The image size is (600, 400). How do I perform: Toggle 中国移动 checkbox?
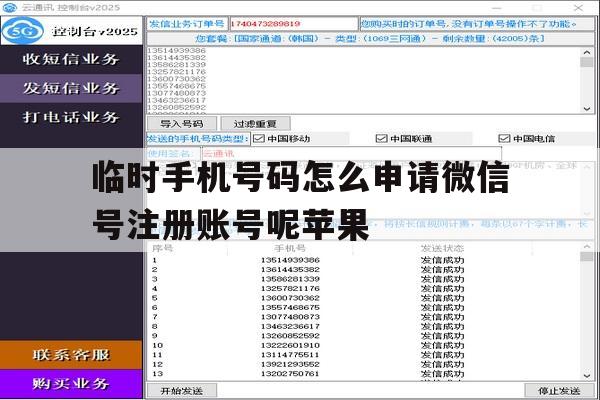pyautogui.click(x=259, y=139)
